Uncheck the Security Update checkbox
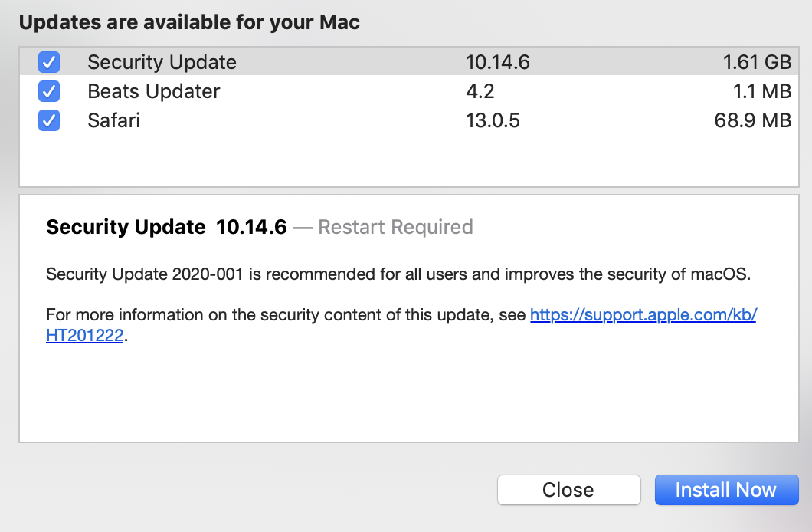This screenshot has height=532, width=812. (49, 62)
